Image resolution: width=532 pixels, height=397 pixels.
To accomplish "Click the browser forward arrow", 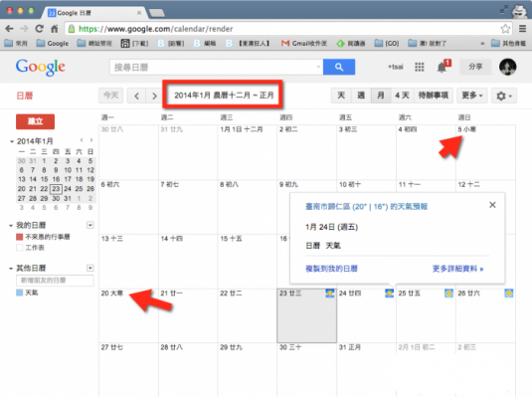I will tap(24, 29).
